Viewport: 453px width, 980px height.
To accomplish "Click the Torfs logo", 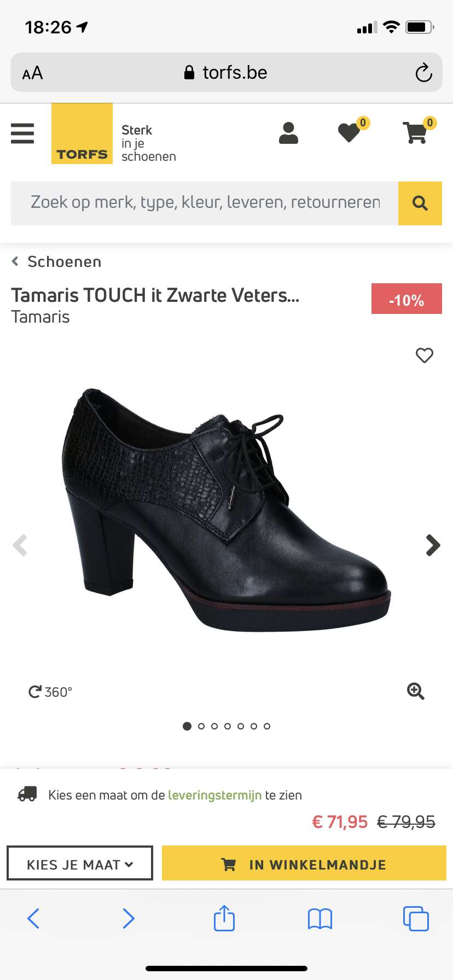I will (82, 133).
